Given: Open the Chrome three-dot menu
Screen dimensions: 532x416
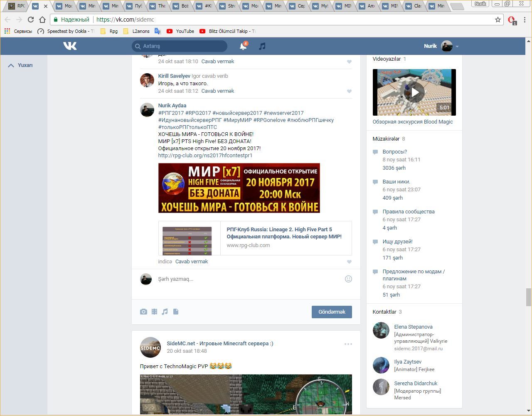Looking at the screenshot, I should [x=525, y=20].
